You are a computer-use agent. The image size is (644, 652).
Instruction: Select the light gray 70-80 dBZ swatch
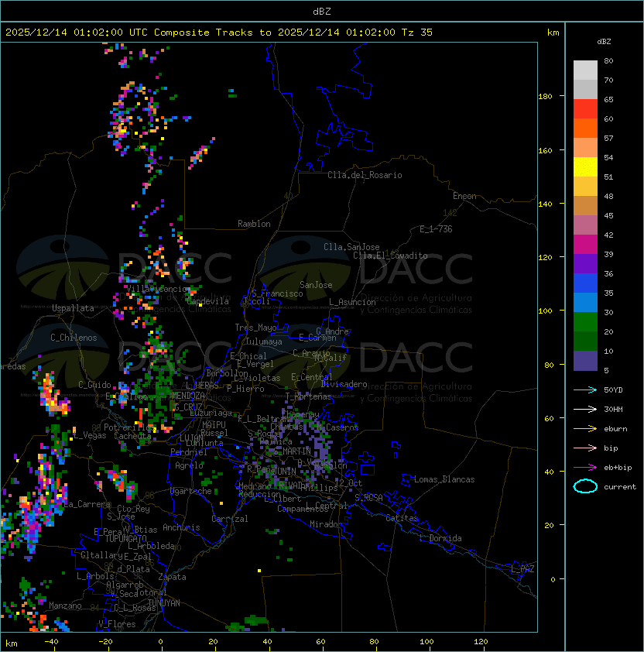tap(585, 70)
